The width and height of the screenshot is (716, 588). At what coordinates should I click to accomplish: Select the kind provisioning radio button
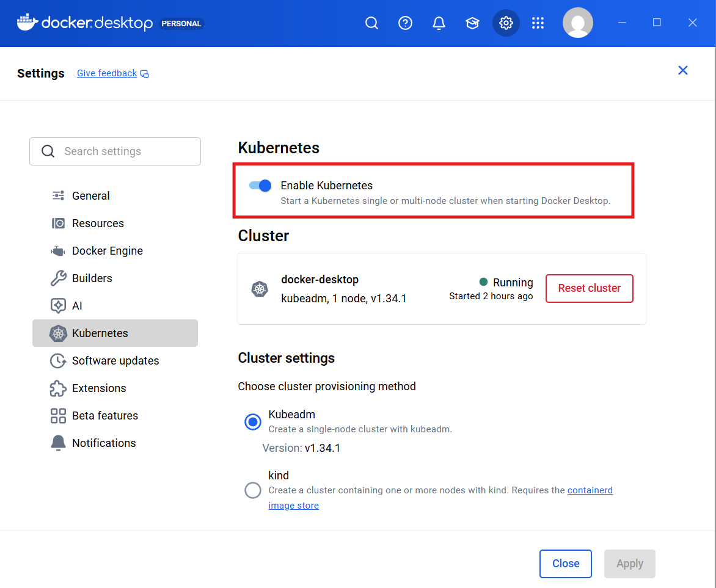[x=253, y=490]
